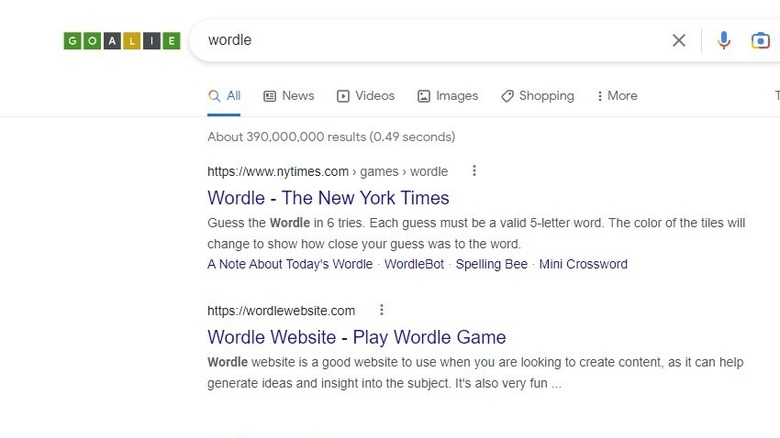Open the Mini Crossword sitelink

tap(583, 264)
